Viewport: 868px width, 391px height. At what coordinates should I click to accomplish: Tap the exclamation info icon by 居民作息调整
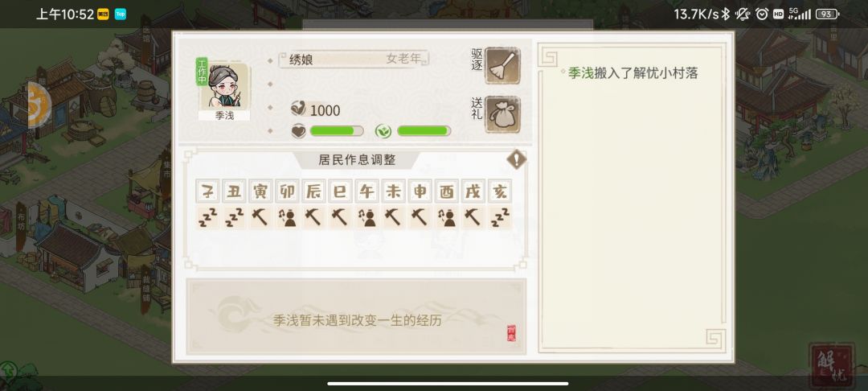pos(516,159)
